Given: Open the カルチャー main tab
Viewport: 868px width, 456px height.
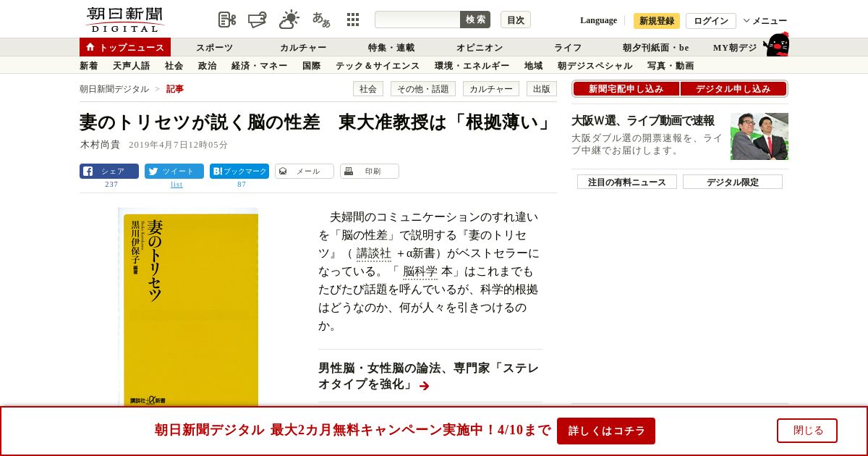Looking at the screenshot, I should pos(303,48).
